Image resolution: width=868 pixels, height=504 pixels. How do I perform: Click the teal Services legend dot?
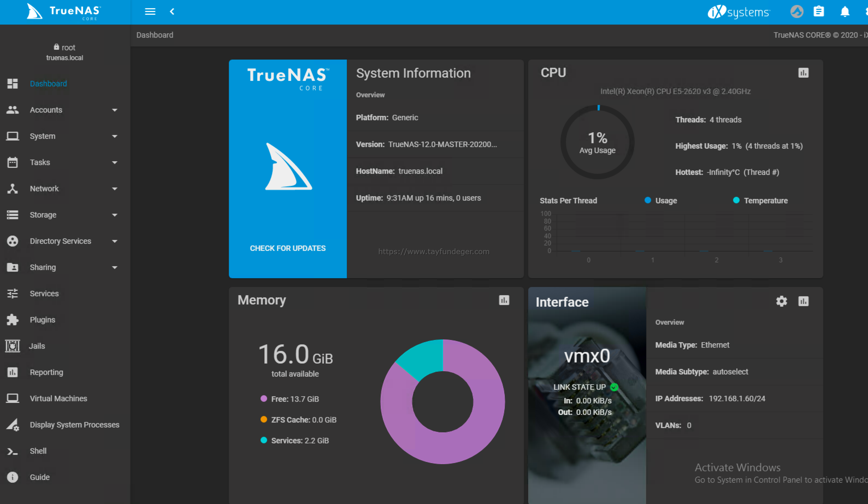pos(264,440)
